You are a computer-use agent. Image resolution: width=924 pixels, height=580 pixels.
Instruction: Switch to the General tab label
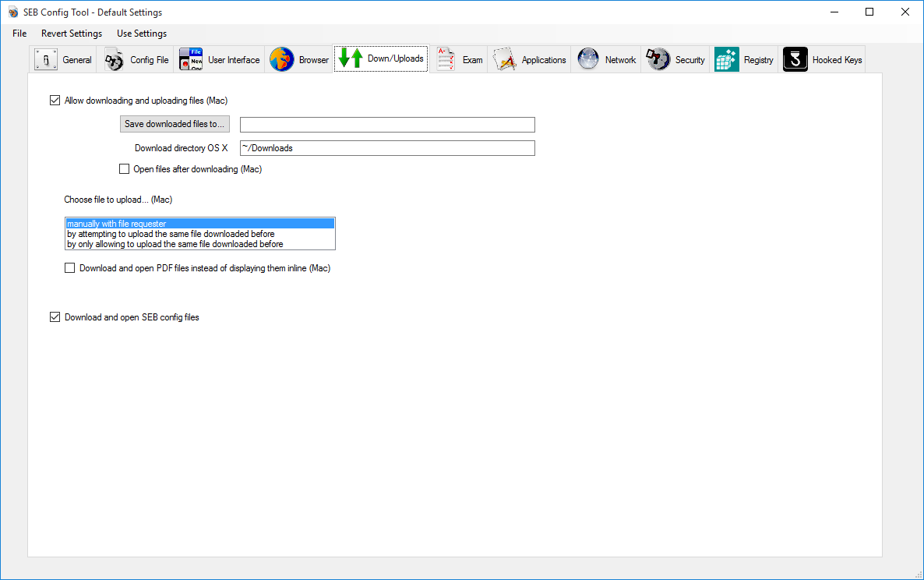pos(77,60)
